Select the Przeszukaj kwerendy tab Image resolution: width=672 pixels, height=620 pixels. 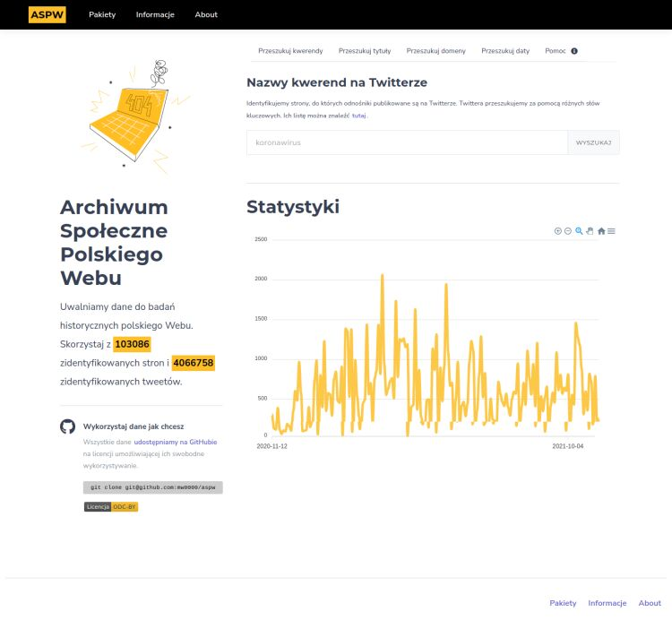(x=290, y=51)
